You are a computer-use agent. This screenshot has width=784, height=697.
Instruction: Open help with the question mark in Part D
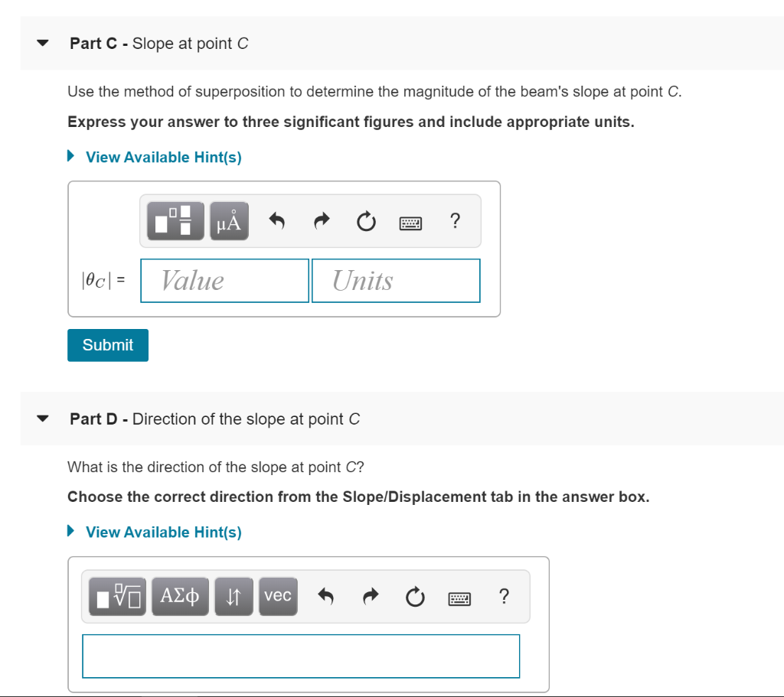[x=504, y=597]
